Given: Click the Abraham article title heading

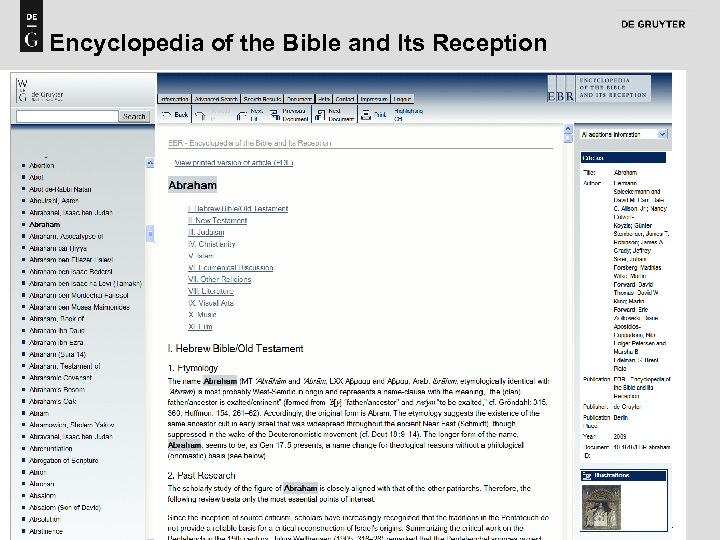Looking at the screenshot, I should [x=192, y=185].
